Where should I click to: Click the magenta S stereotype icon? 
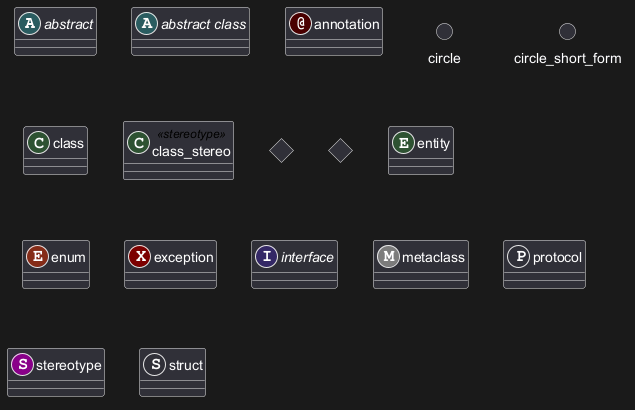pyautogui.click(x=22, y=365)
